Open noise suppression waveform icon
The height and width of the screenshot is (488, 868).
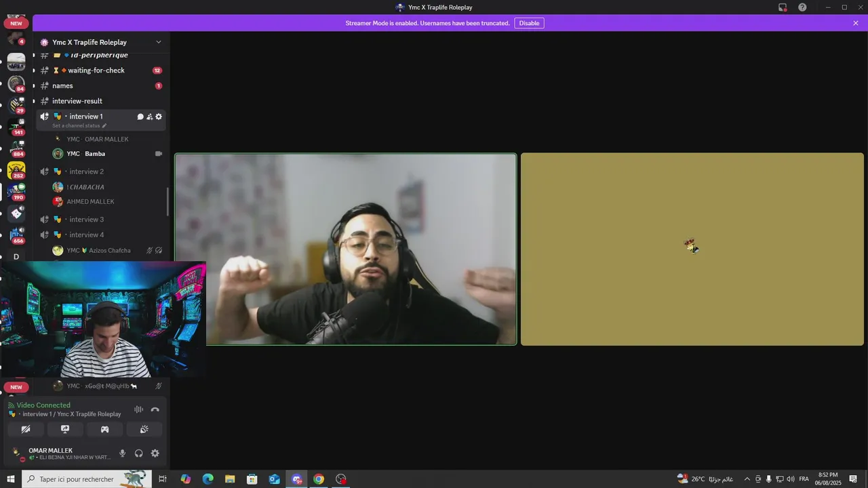(x=138, y=409)
